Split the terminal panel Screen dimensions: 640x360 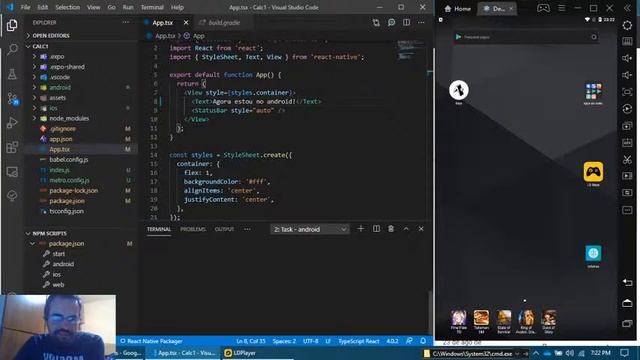(x=376, y=229)
